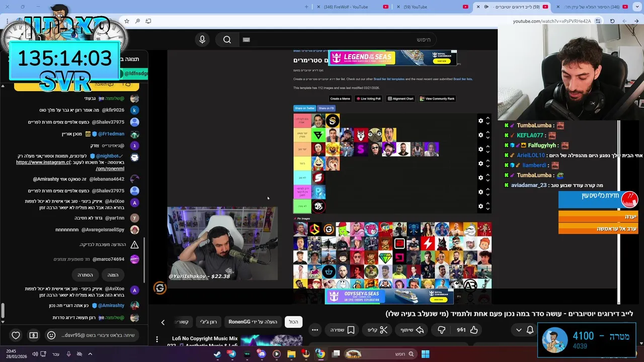The image size is (644, 362).
Task: Click the chips row scroll arrow
Action: pyautogui.click(x=163, y=322)
